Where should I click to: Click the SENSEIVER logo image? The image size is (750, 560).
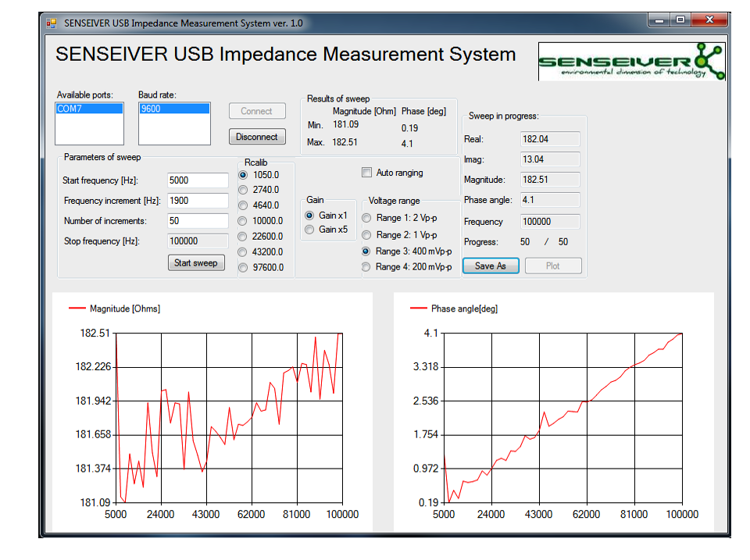(631, 62)
